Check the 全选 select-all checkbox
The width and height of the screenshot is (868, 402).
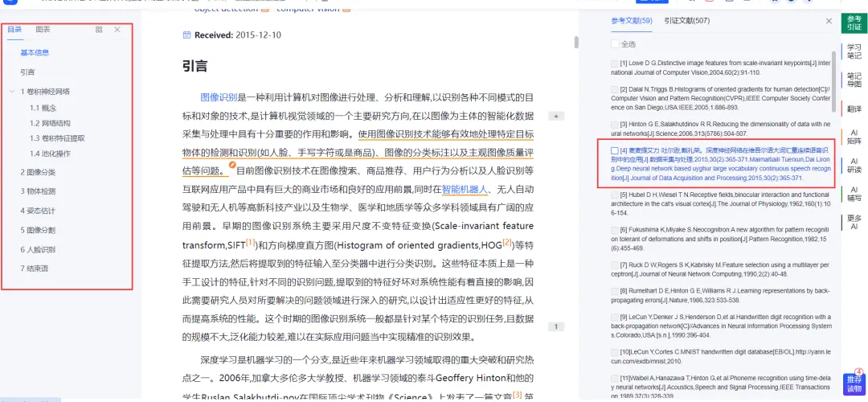(615, 44)
